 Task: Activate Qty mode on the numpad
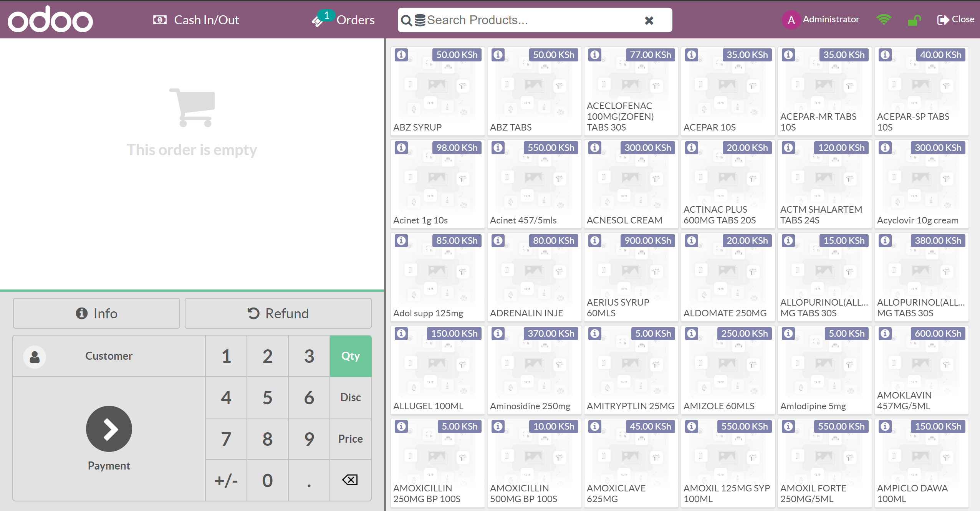[350, 356]
